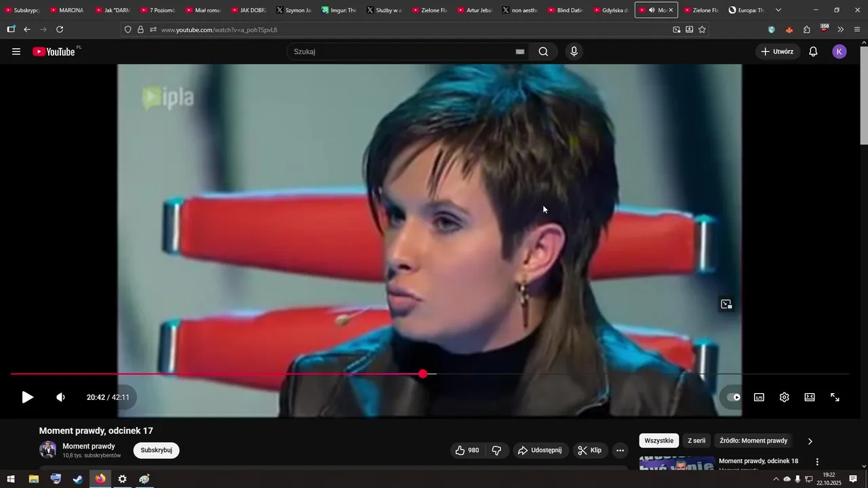Click the address bar URL
The height and width of the screenshot is (488, 868).
coord(219,30)
